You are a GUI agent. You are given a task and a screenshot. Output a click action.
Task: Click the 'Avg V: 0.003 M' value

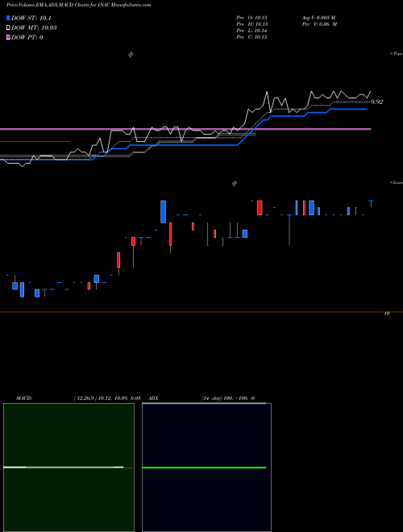point(319,18)
